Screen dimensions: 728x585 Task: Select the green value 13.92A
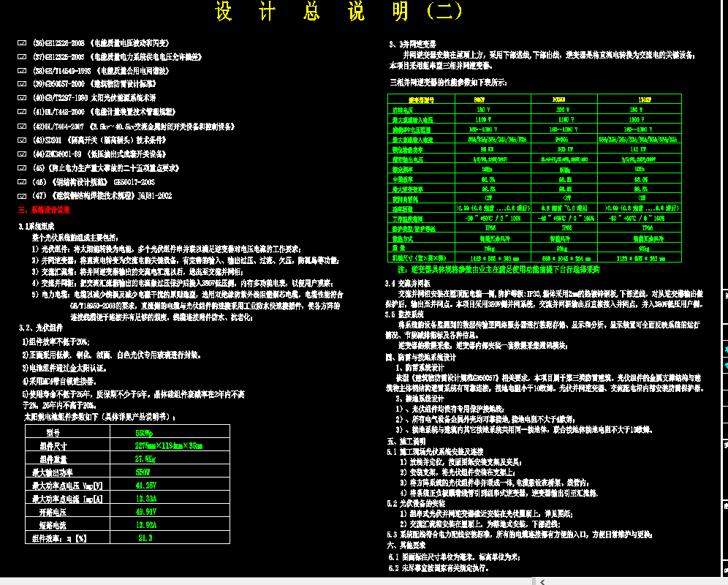(145, 525)
